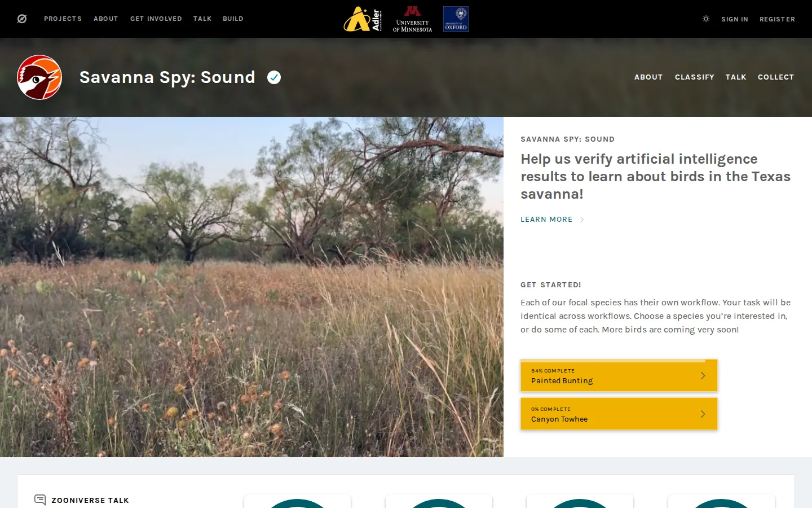Viewport: 812px width, 508px height.
Task: Open the Savanna Spy bird avatar
Action: click(39, 77)
